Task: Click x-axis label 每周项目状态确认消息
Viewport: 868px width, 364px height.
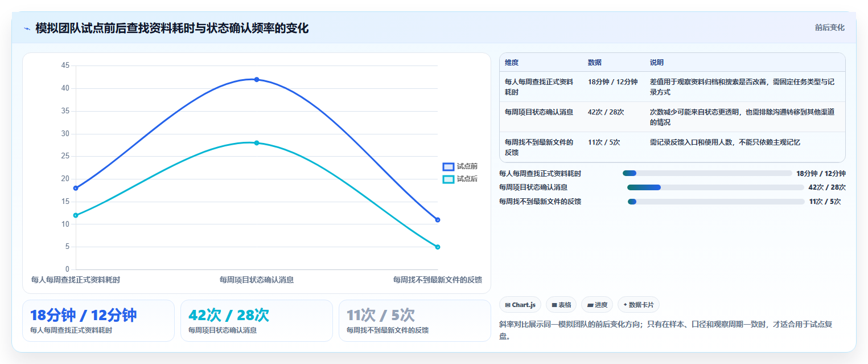Action: 257,280
